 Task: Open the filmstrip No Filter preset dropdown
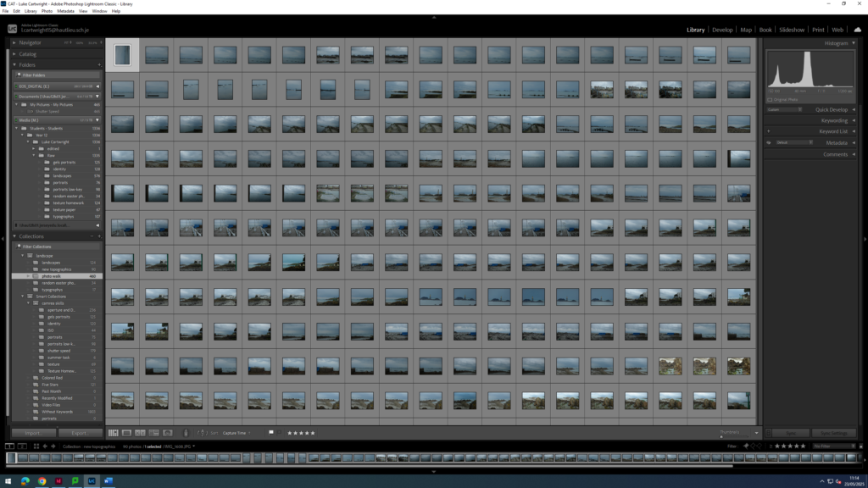click(x=834, y=446)
